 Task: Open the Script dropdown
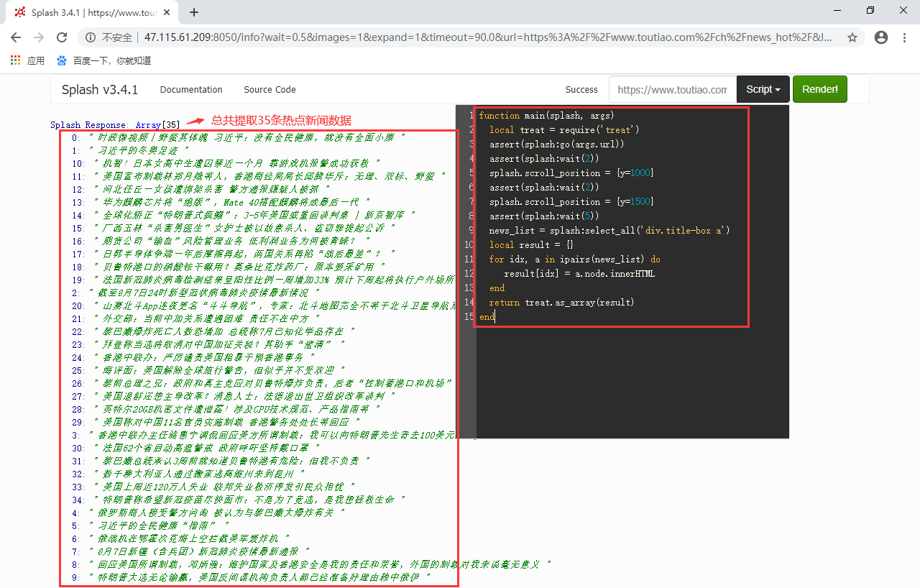click(x=763, y=90)
